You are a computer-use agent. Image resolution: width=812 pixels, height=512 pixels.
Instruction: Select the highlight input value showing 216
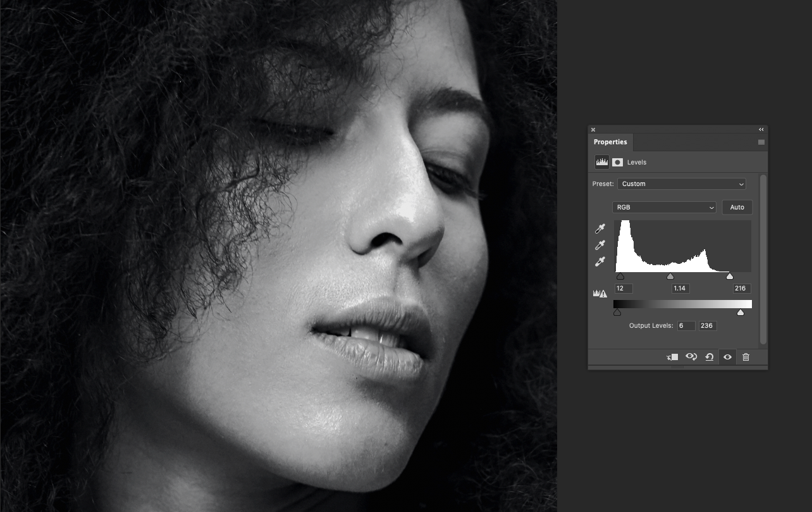740,288
